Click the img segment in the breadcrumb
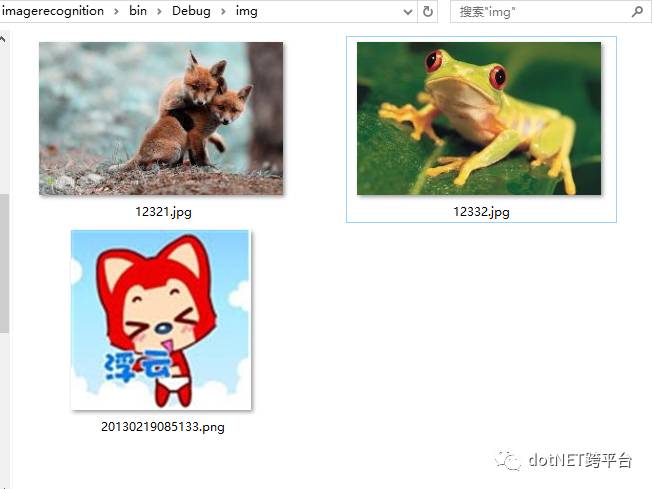653x489 pixels. pos(247,11)
